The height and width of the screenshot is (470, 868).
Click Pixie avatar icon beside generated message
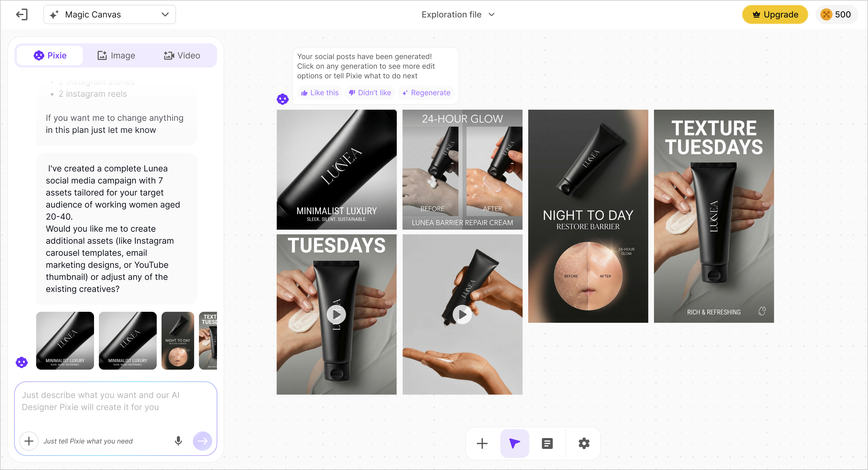click(283, 99)
